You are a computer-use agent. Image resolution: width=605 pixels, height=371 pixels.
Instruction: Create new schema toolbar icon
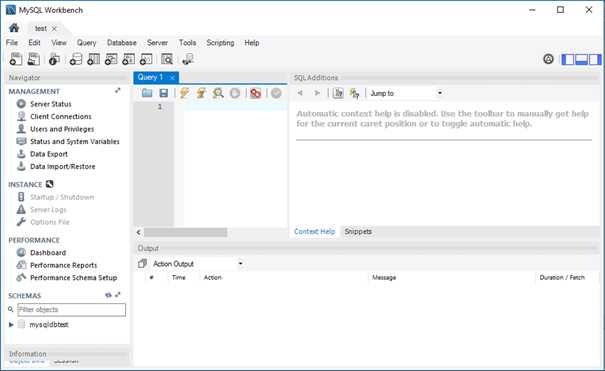(76, 59)
